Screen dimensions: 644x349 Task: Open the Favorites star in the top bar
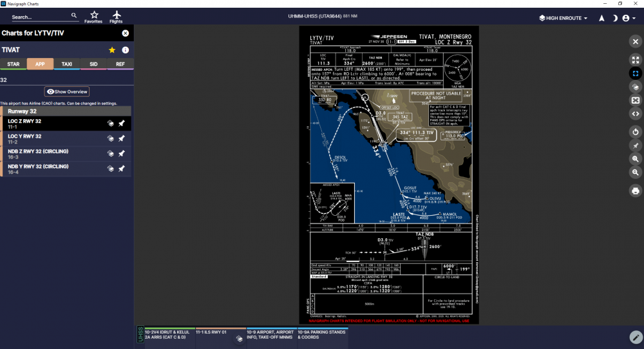pyautogui.click(x=93, y=17)
